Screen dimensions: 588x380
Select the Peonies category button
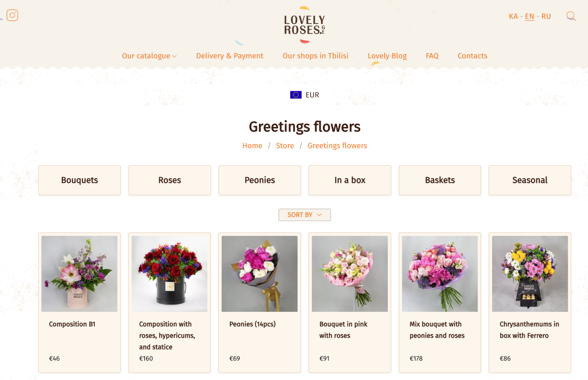[x=259, y=180]
